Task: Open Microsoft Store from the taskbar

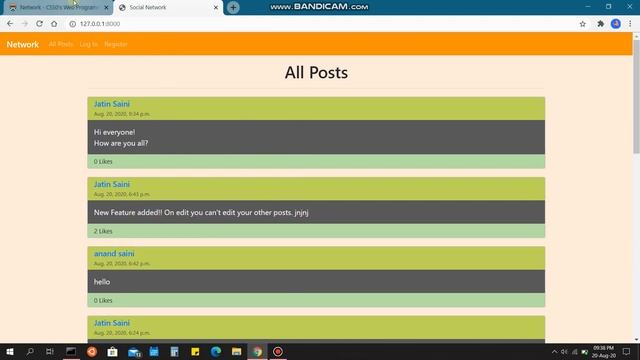Action: click(112, 351)
